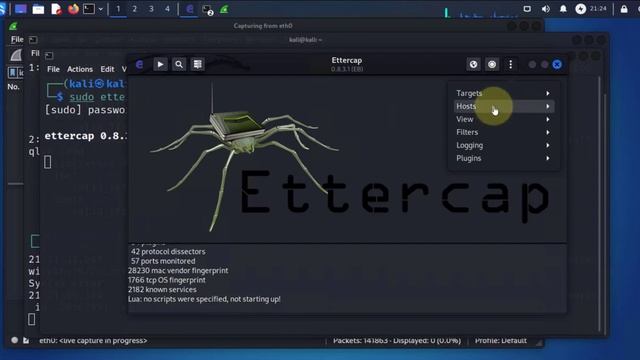
Task: Click the Ettercap MITM globe icon
Action: click(x=473, y=64)
